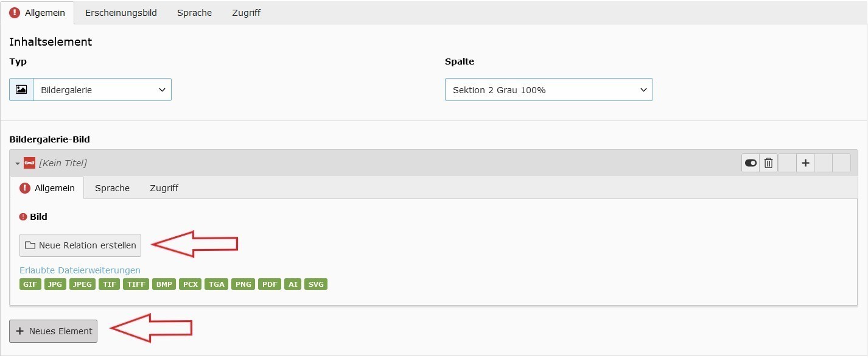Toggle visibility of the Kein Titel record

(751, 163)
